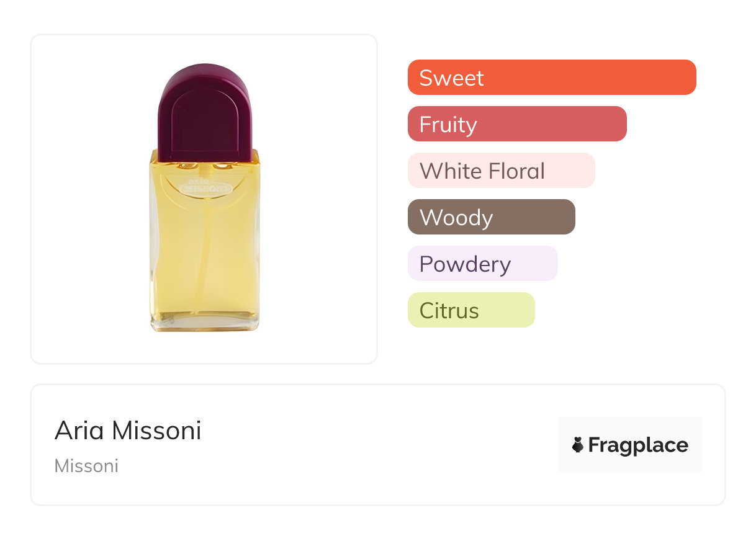The height and width of the screenshot is (536, 756).
Task: Click blank area between title and Fragplace logo
Action: pos(379,445)
